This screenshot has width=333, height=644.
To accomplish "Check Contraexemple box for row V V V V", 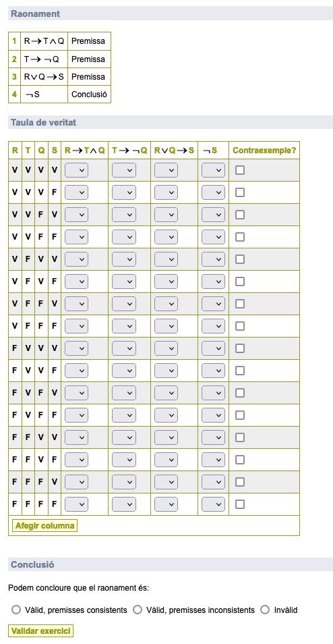I will tap(240, 170).
